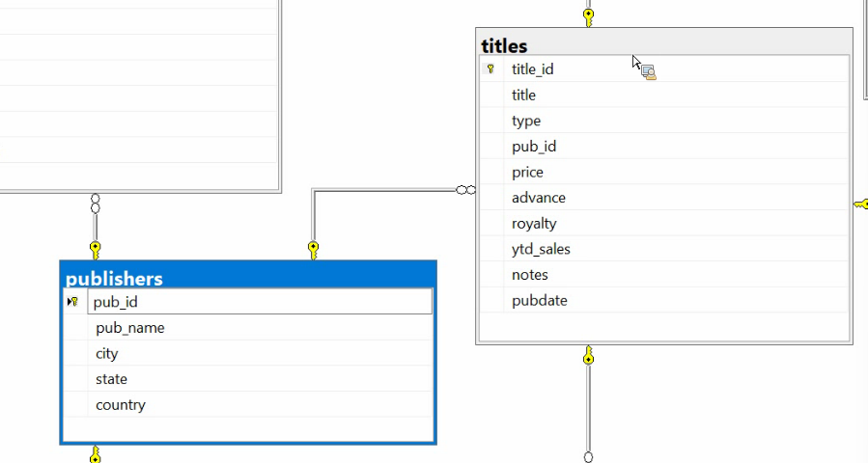Click infinity endpoint below the upper-left table
Viewport: 868px width, 463px height.
click(96, 204)
